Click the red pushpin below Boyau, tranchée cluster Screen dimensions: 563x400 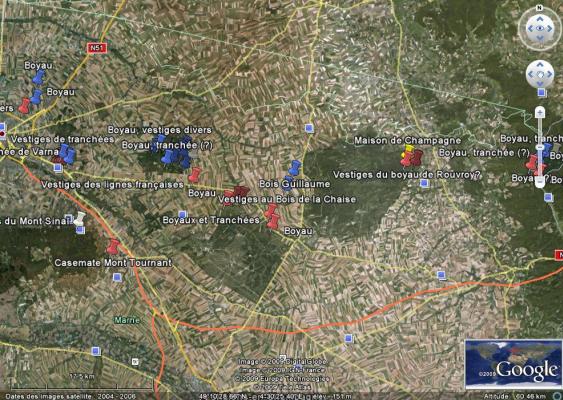195,175
